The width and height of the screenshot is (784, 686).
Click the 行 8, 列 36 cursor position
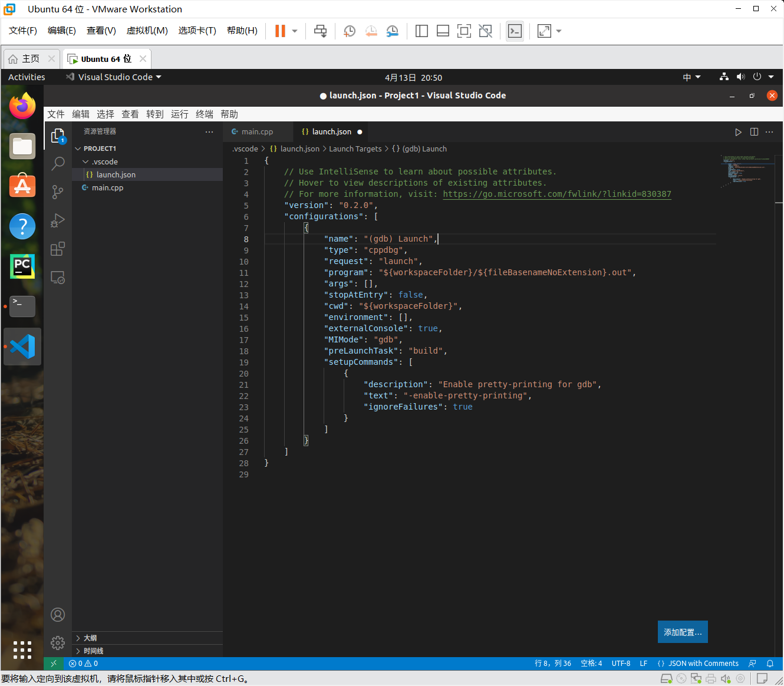coord(553,664)
